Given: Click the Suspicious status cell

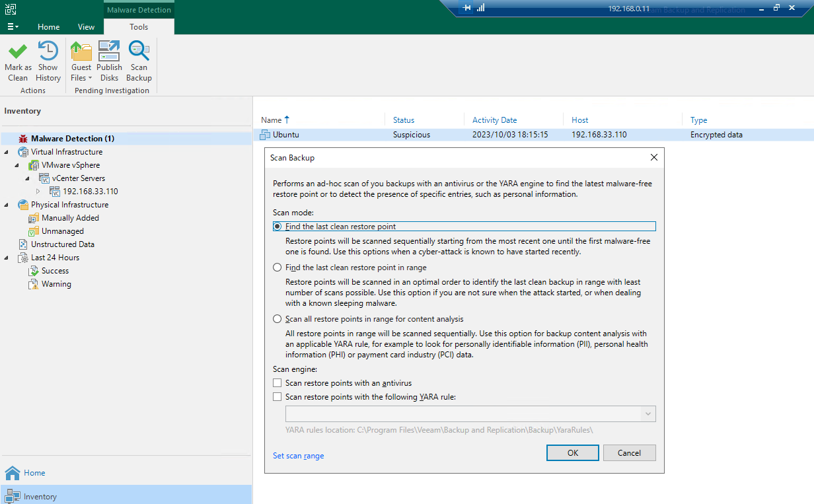Looking at the screenshot, I should point(412,135).
